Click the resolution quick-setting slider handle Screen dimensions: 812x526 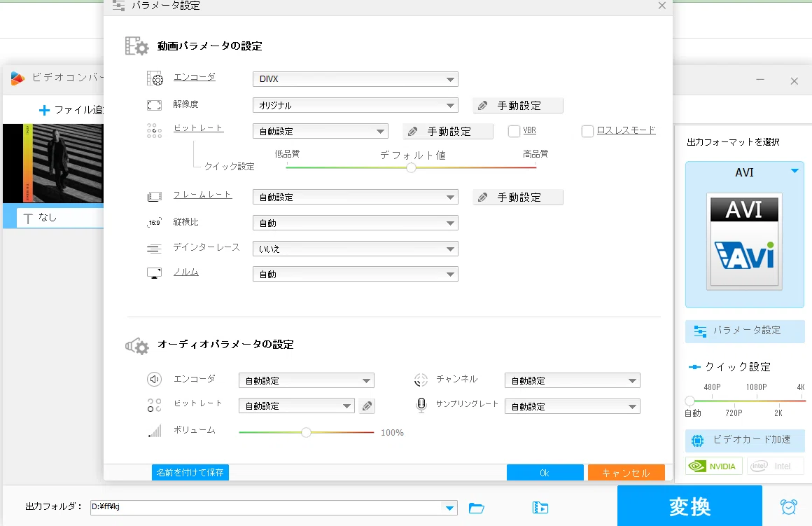tap(689, 401)
